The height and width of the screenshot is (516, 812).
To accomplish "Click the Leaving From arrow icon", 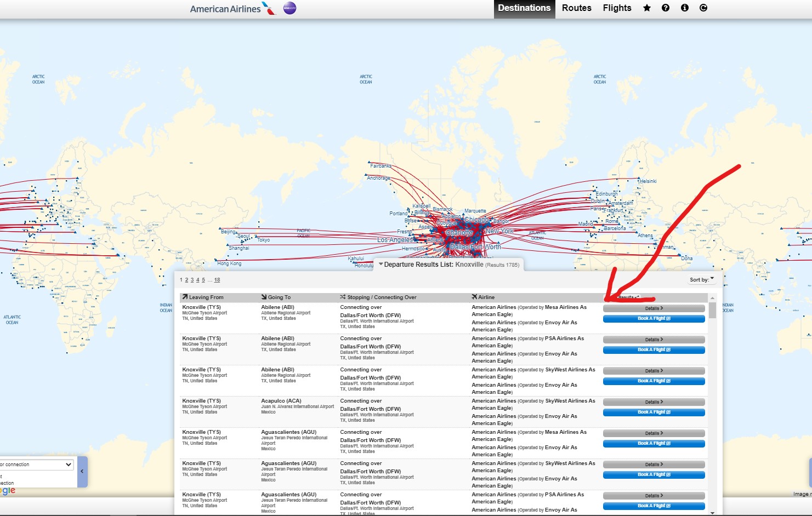I will (x=185, y=297).
